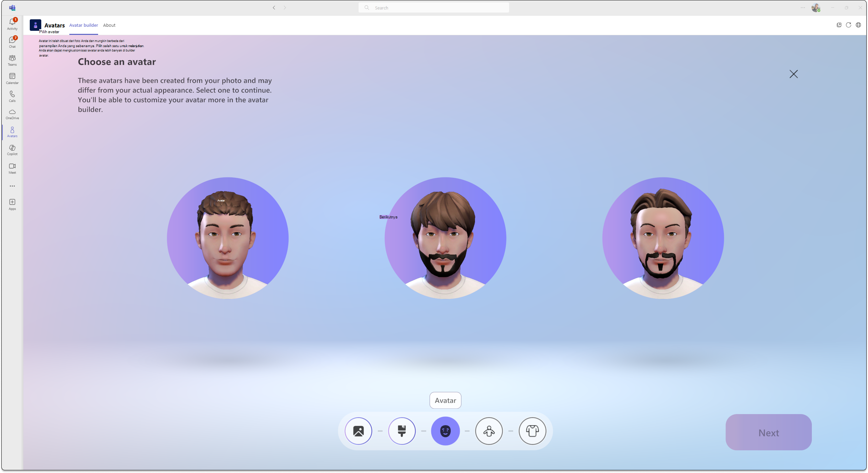Switch to the About tab
This screenshot has height=473, width=868.
tap(109, 25)
